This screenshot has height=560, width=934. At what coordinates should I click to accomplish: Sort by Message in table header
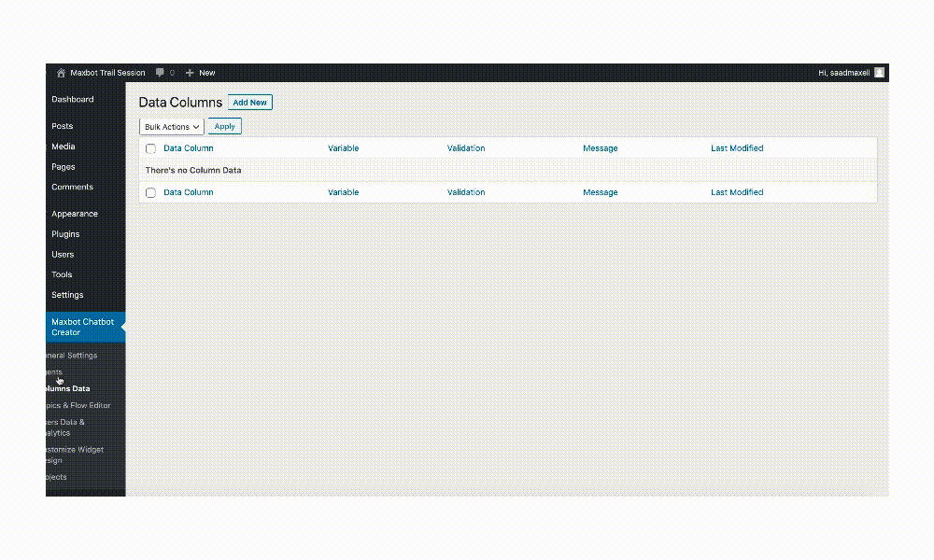click(x=600, y=148)
